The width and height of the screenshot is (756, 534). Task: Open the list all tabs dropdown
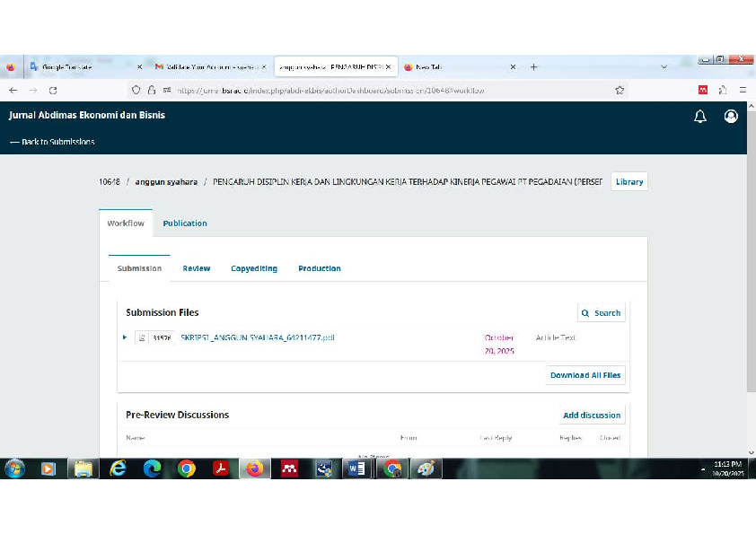point(664,67)
